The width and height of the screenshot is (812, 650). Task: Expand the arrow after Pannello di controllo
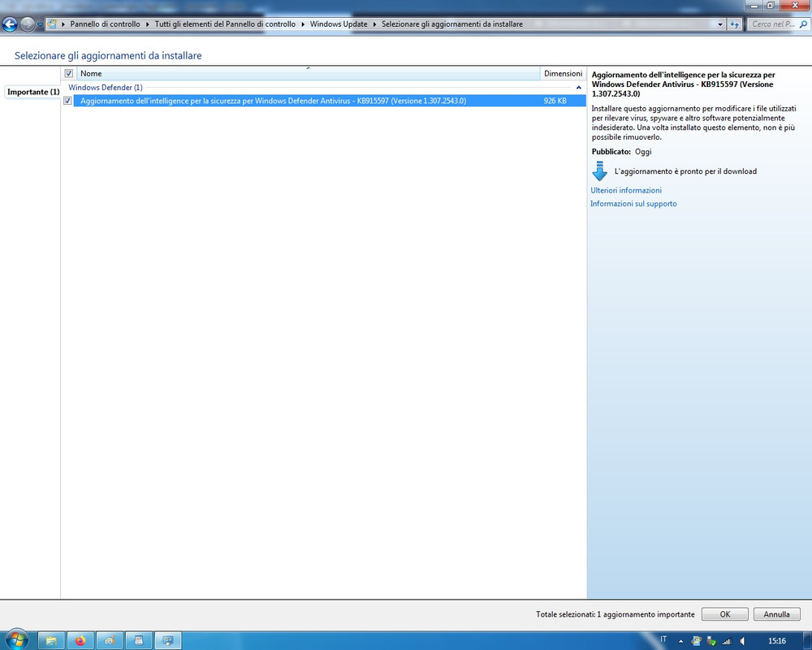(x=148, y=24)
